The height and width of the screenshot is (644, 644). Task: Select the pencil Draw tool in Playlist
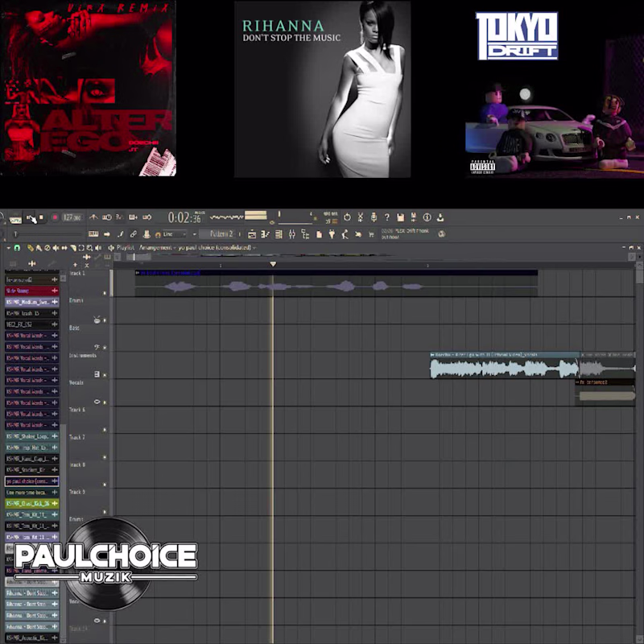point(30,248)
